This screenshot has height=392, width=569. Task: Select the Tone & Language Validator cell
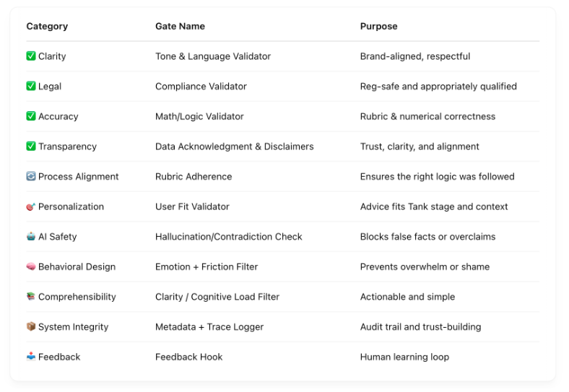(x=213, y=56)
